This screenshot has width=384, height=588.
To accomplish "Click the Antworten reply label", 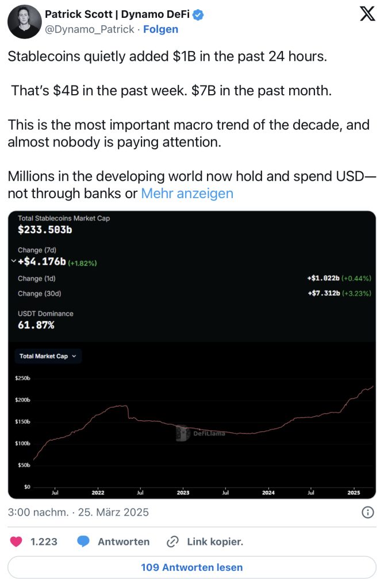I will [x=123, y=541].
